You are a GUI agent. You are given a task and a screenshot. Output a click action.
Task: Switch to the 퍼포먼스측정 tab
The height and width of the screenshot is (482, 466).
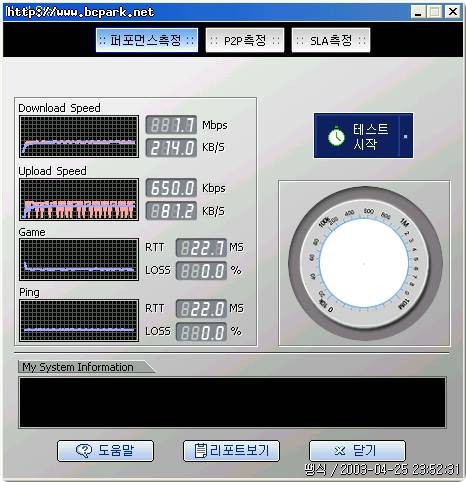click(147, 40)
